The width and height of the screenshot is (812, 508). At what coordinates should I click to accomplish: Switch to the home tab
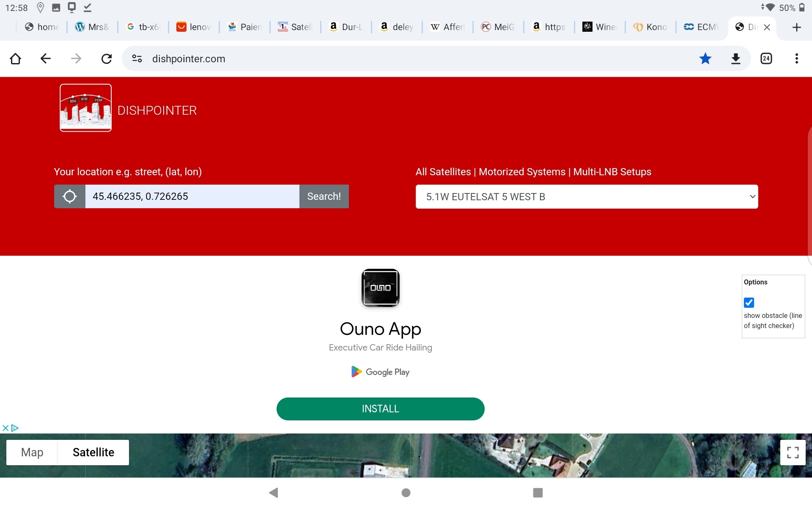42,27
